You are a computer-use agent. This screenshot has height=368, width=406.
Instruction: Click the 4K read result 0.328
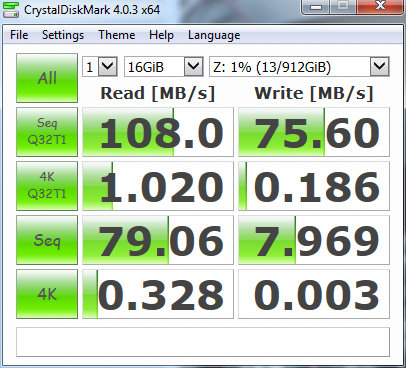pos(158,294)
